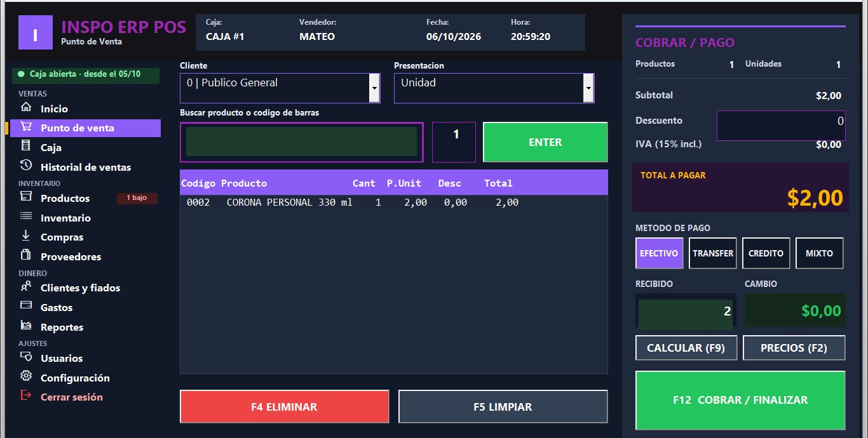Click F12 COBRAR / FINALIZAR button
This screenshot has width=868, height=438.
point(740,401)
